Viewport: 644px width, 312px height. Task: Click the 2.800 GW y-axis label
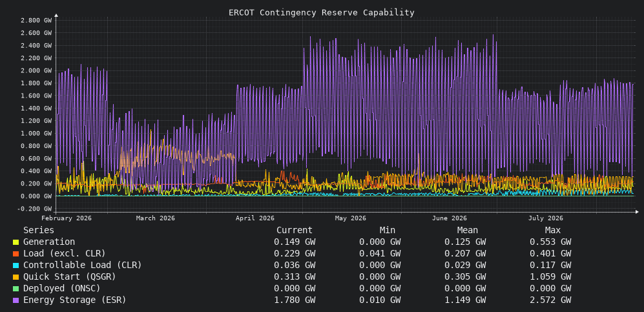[36, 20]
